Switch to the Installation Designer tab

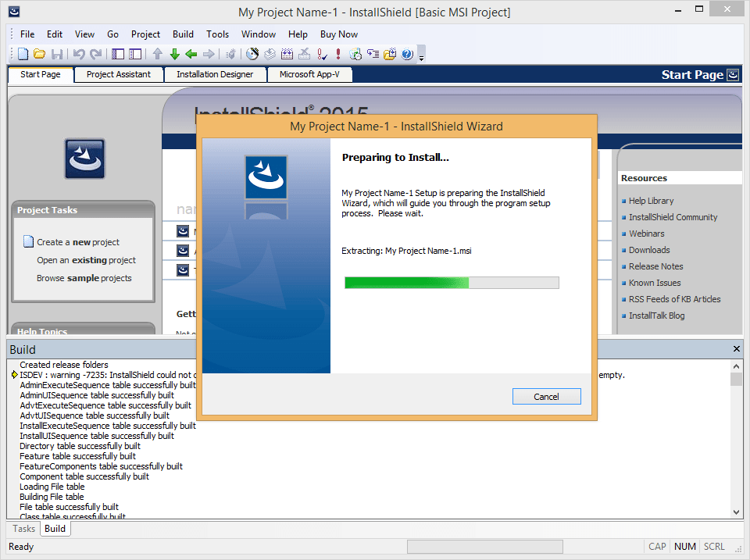coord(215,74)
